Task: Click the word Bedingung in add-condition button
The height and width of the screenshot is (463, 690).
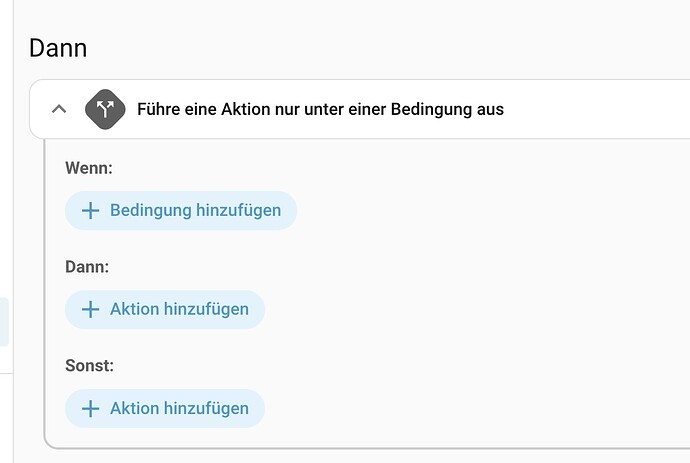Action: [152, 211]
